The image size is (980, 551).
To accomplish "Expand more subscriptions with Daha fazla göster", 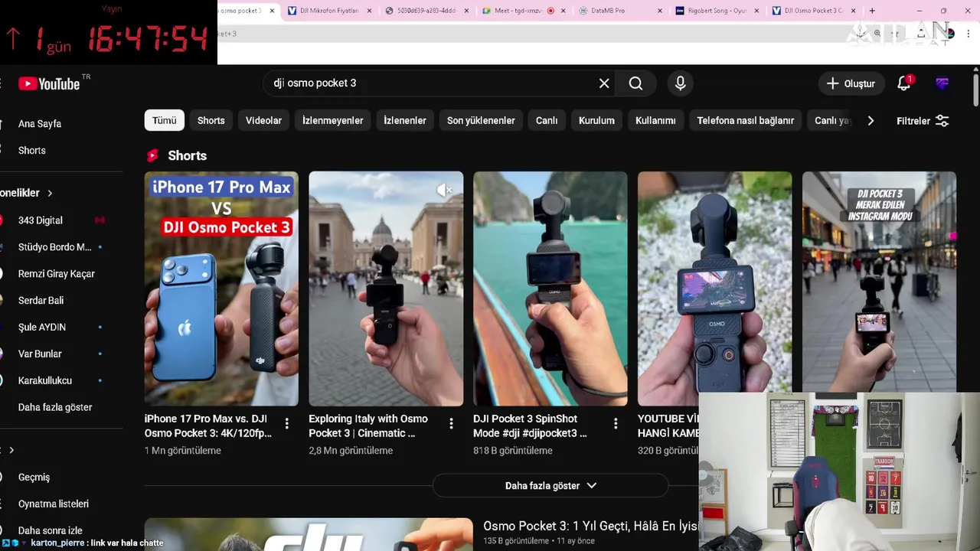I will point(55,407).
